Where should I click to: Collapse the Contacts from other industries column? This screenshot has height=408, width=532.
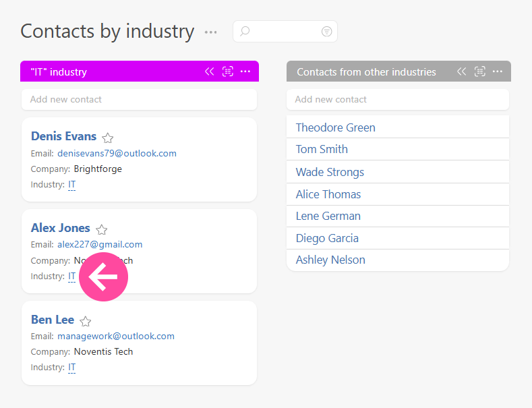click(x=462, y=71)
